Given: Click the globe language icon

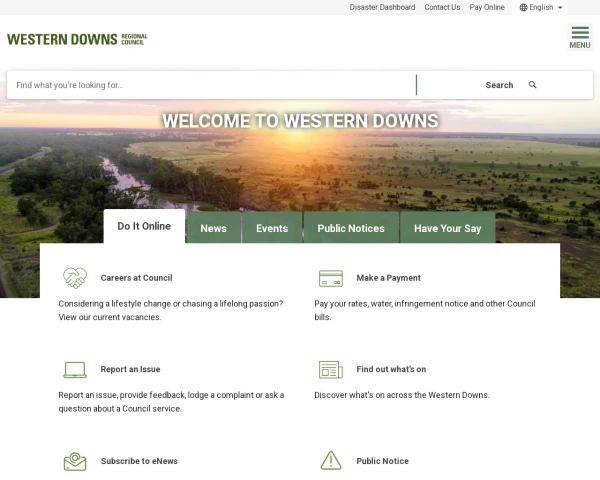Looking at the screenshot, I should 523,7.
